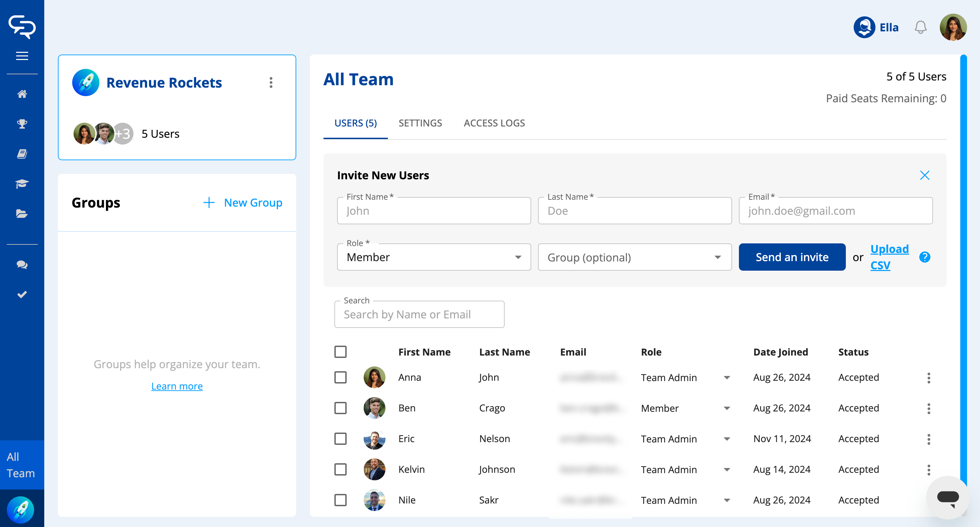This screenshot has width=980, height=527.
Task: Click the notification bell icon
Action: point(920,27)
